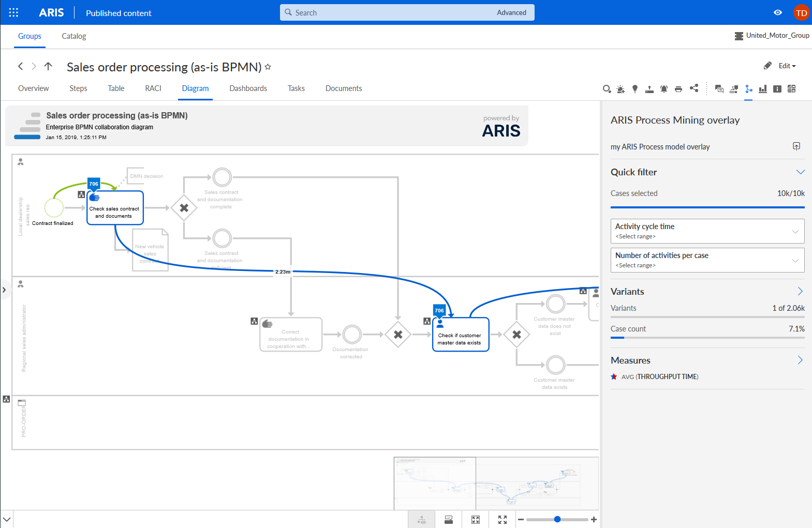Screen dimensions: 812x528
Task: Click the TD user avatar
Action: tap(801, 13)
